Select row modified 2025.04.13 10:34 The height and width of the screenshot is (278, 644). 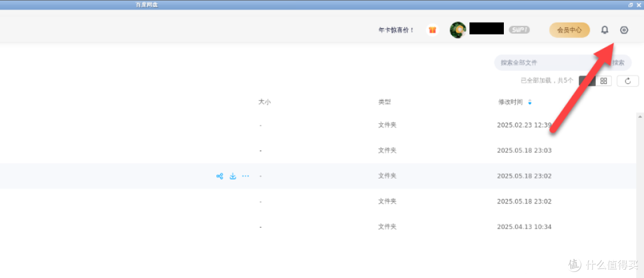tap(318, 227)
